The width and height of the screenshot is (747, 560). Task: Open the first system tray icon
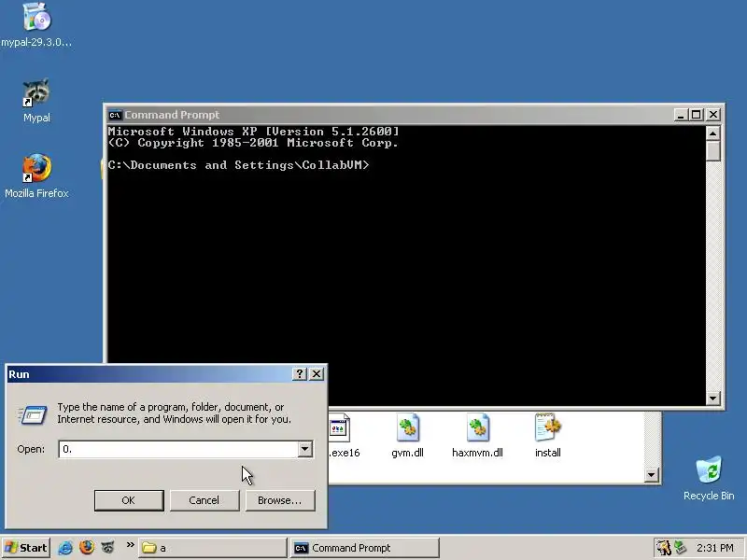click(663, 548)
